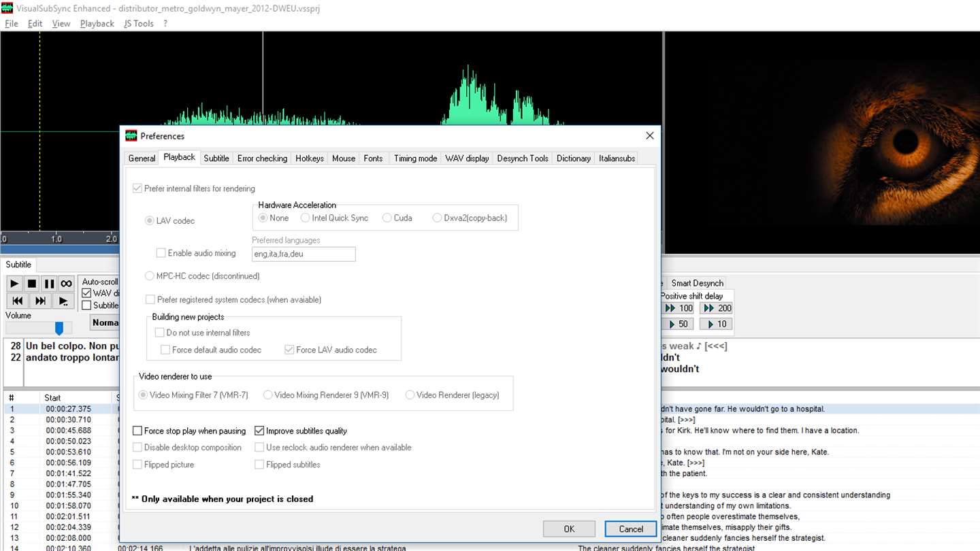The width and height of the screenshot is (980, 551).
Task: Close the Preferences dialog with the X
Action: [649, 136]
